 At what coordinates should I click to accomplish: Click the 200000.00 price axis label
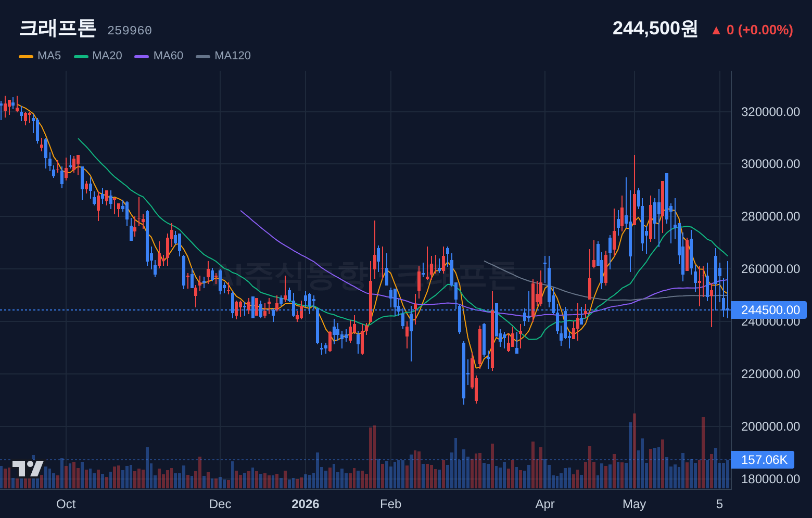[x=770, y=426]
